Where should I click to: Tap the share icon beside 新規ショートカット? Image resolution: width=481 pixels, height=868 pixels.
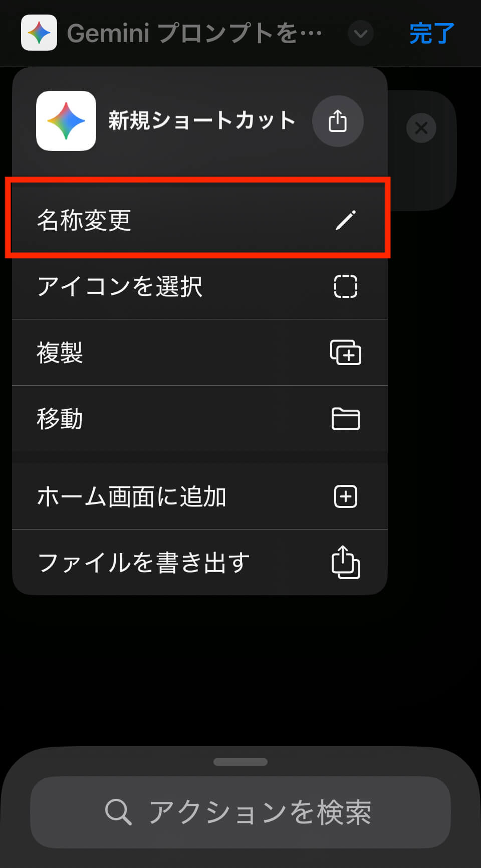point(338,121)
